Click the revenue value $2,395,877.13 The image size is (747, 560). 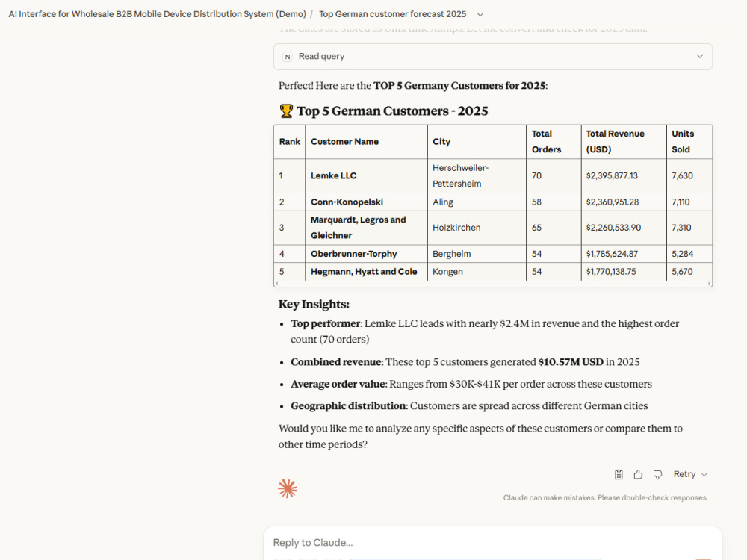(x=612, y=175)
